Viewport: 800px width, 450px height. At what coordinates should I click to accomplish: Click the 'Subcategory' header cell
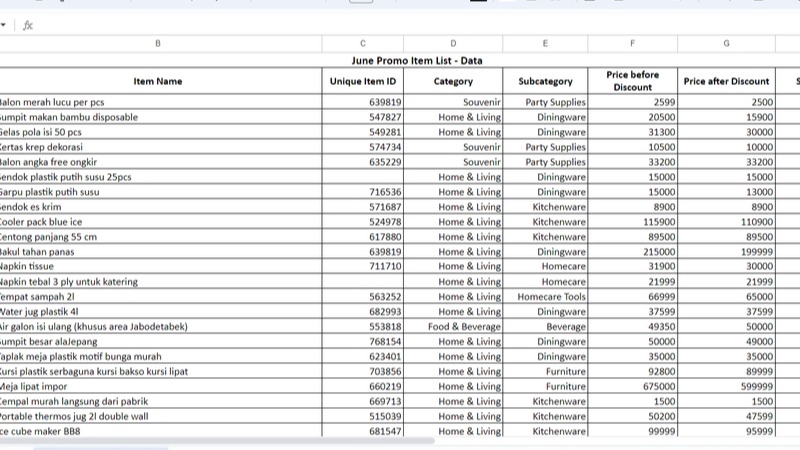pos(545,81)
